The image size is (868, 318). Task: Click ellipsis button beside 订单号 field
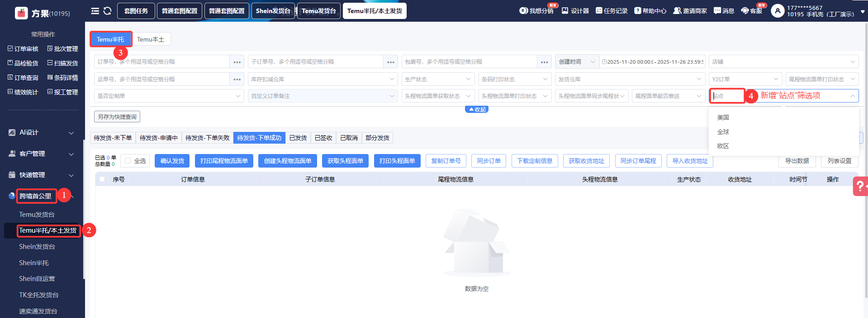[x=237, y=62]
